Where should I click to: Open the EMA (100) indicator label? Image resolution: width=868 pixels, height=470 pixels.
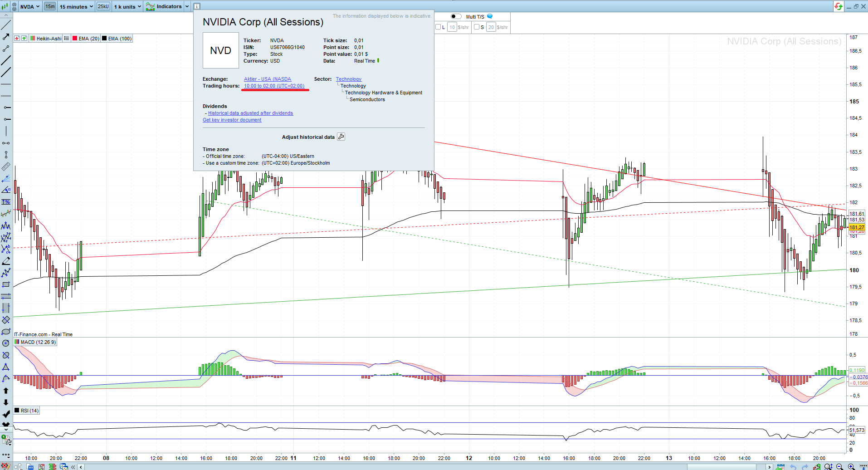120,39
